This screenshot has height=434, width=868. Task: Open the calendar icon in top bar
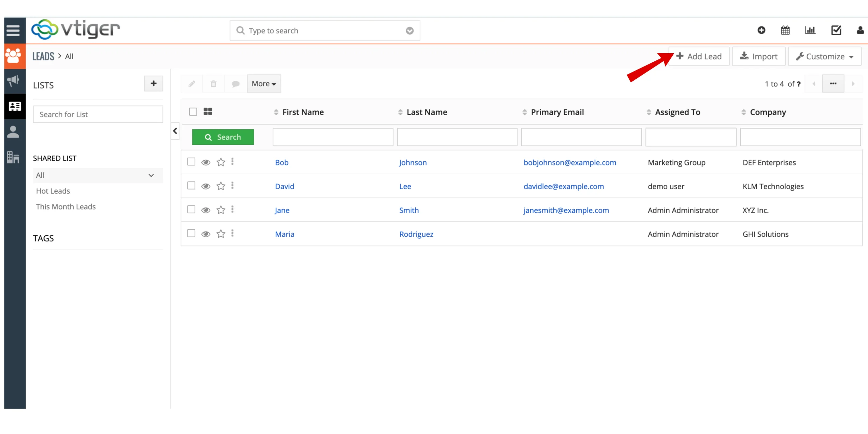[785, 31]
